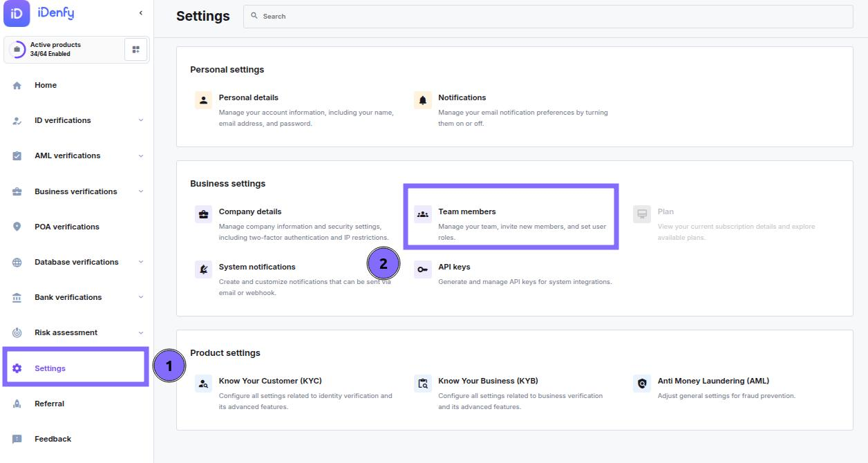868x463 pixels.
Task: Click the API keys key icon
Action: click(422, 270)
